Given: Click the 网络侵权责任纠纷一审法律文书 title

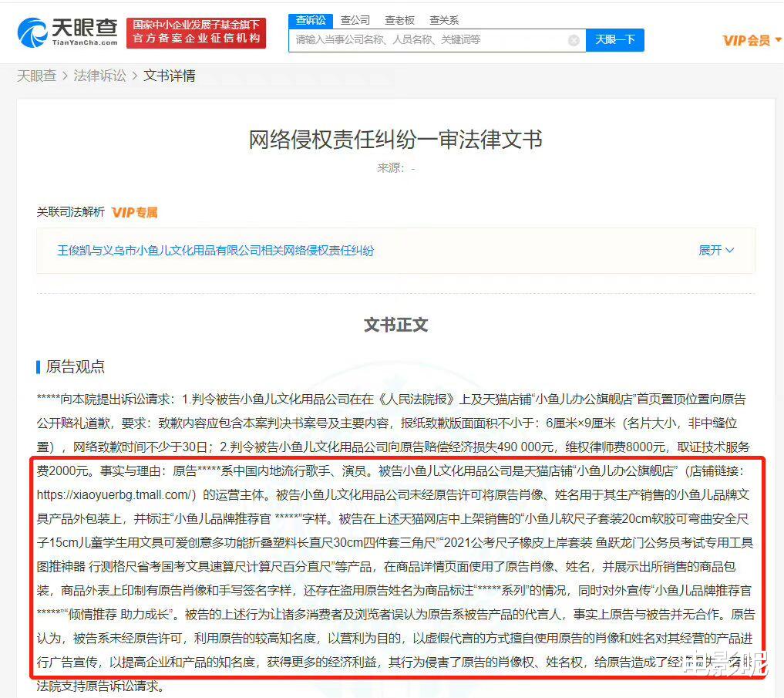Looking at the screenshot, I should click(x=395, y=139).
